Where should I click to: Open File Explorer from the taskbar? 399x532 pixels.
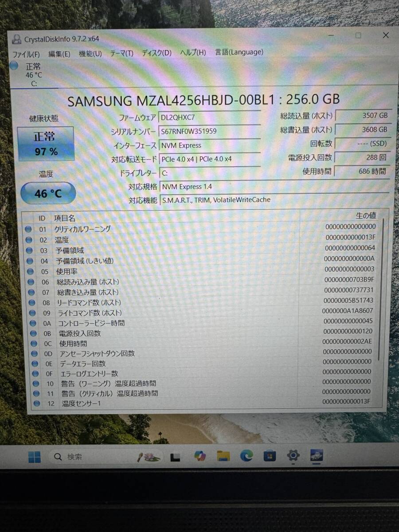(223, 456)
